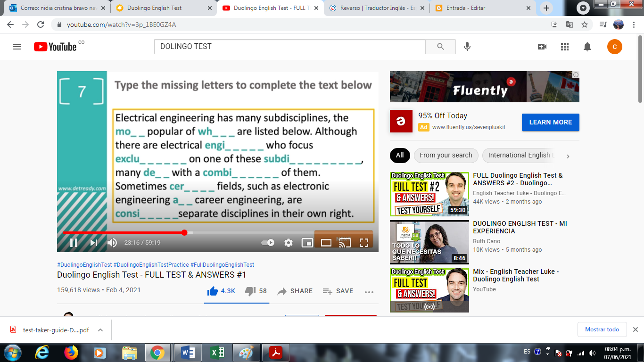Like the video with thumbs up
644x362 pixels.
[221, 291]
